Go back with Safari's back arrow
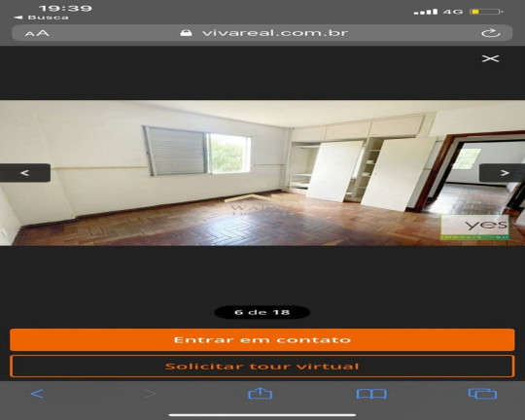The height and width of the screenshot is (420, 525). [x=37, y=394]
